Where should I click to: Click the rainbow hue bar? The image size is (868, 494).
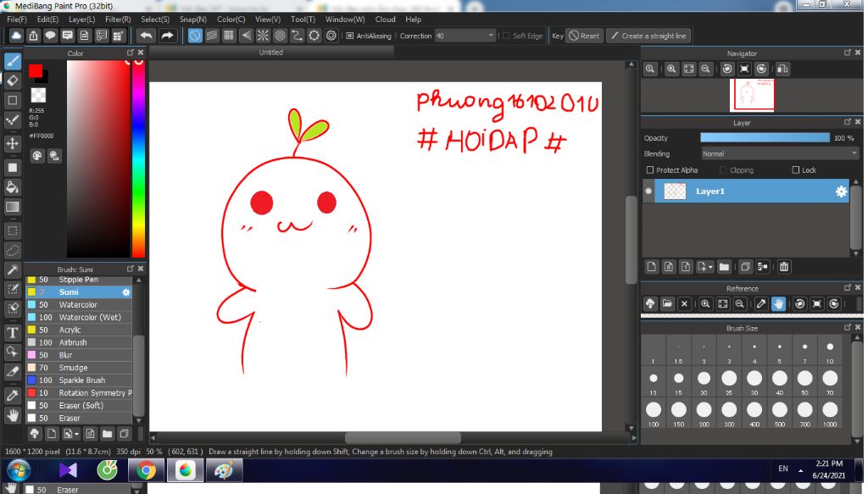point(138,158)
